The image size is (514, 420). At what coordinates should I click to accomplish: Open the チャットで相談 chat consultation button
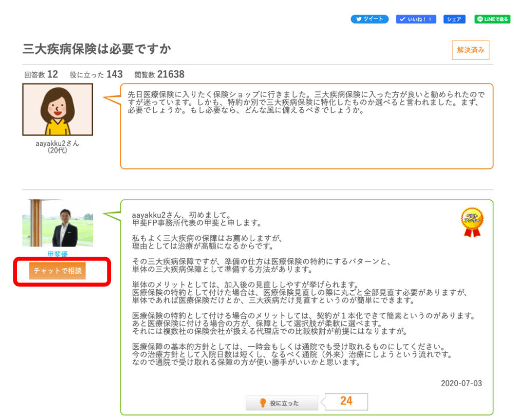point(58,271)
